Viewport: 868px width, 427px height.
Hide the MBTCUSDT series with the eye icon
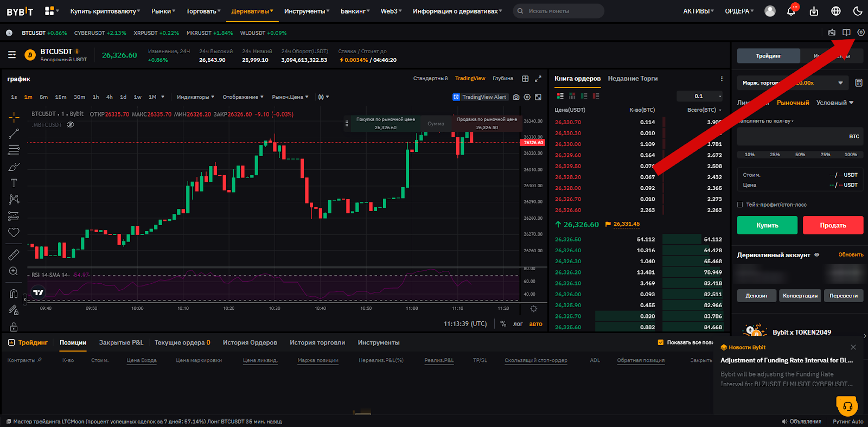coord(71,125)
